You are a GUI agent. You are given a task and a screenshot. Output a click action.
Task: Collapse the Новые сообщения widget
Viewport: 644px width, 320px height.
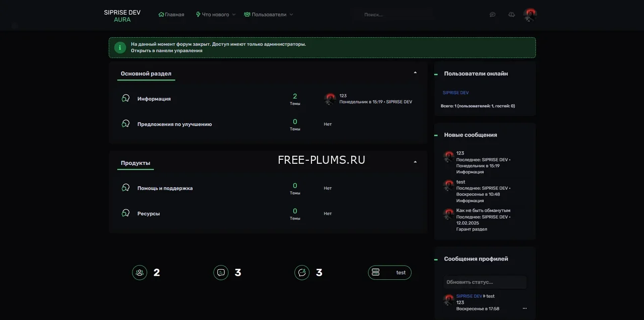436,135
